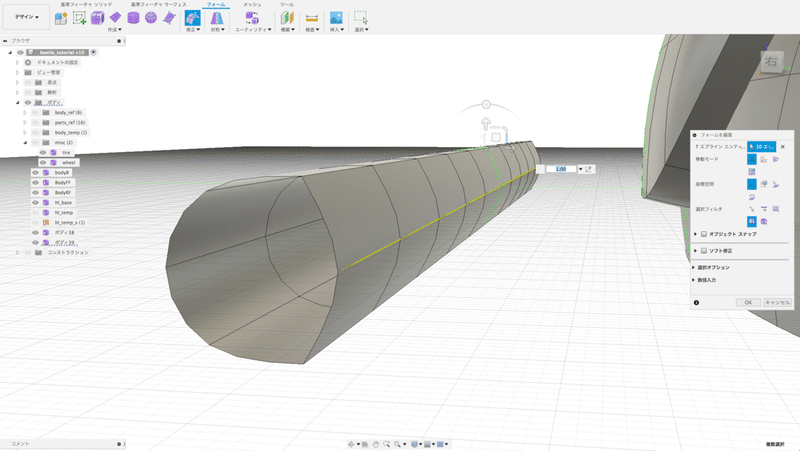Switch to the Base Feature Surface tab
This screenshot has height=451, width=800.
click(159, 4)
